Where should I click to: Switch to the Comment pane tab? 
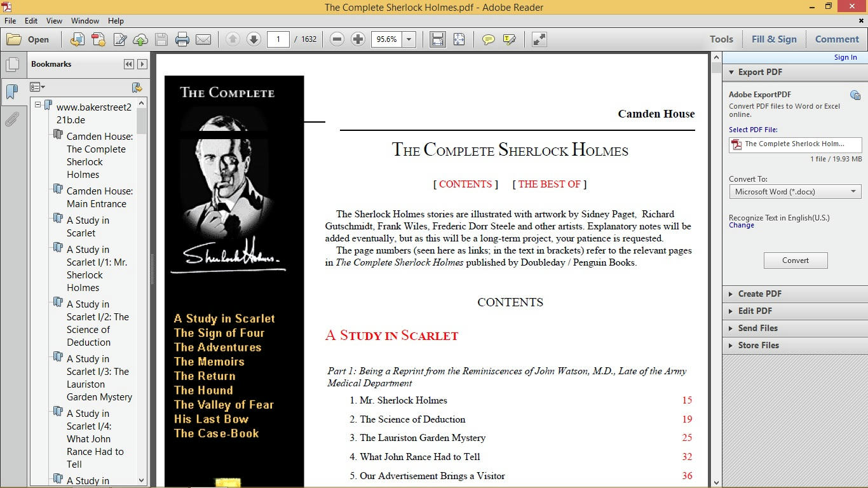[x=837, y=39]
